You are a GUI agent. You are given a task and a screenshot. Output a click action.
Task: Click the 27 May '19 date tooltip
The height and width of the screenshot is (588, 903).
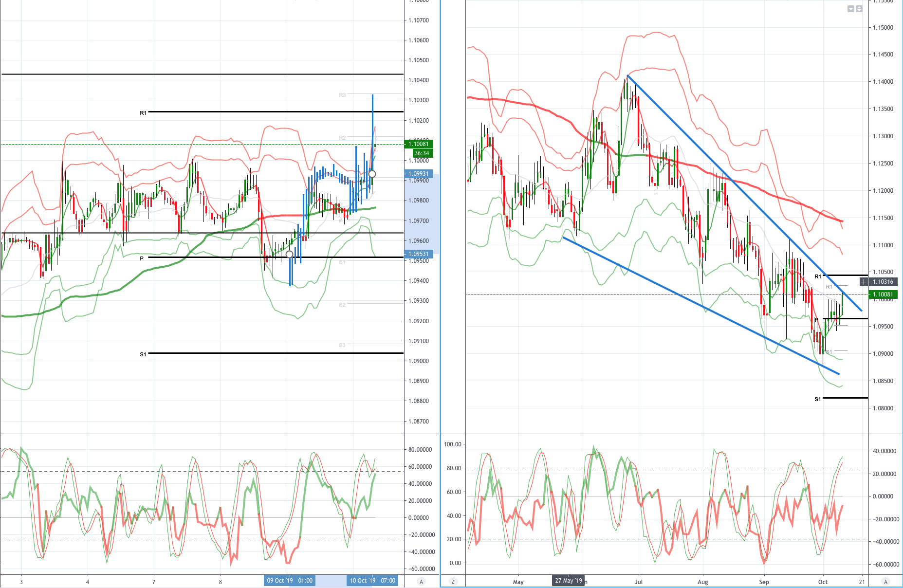(x=569, y=581)
